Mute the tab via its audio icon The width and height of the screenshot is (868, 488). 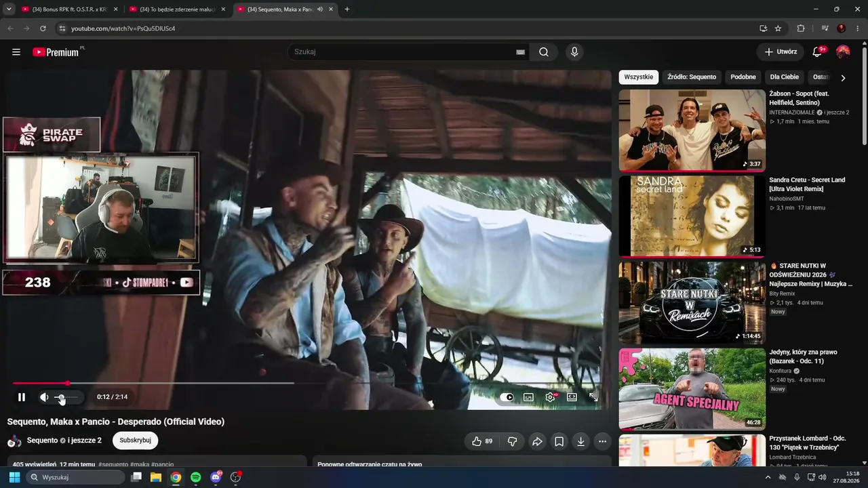(x=320, y=9)
